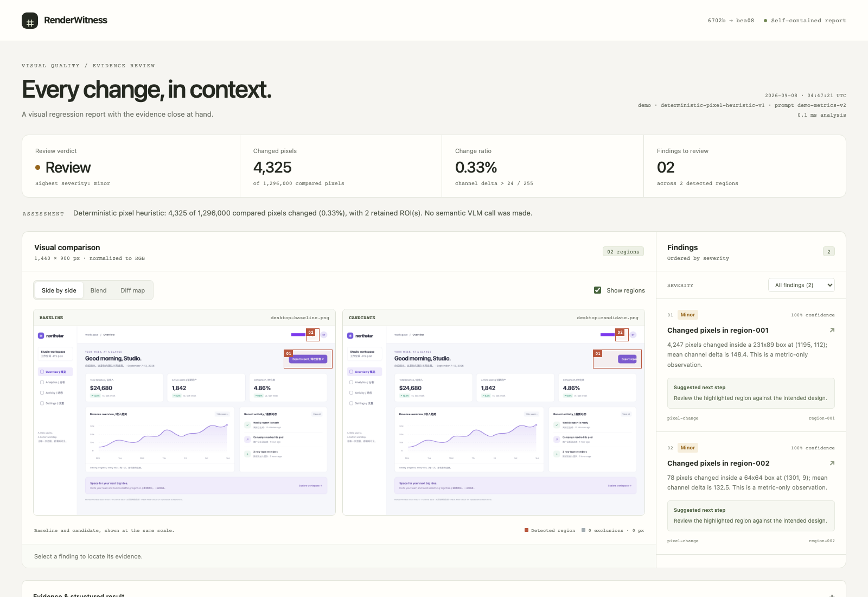Click the 'region-002' tag label
Viewport: 868px width, 597px height.
(x=821, y=541)
